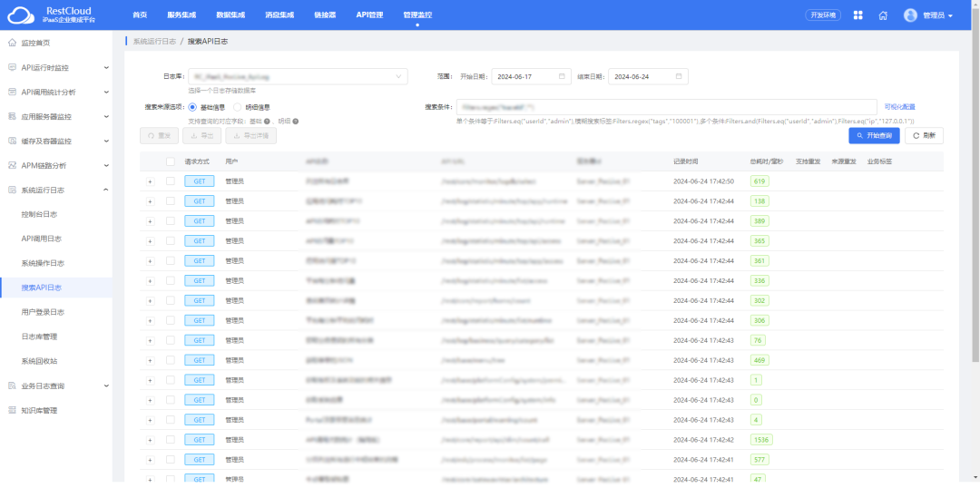
Task: Click the administrator avatar icon
Action: tap(910, 15)
